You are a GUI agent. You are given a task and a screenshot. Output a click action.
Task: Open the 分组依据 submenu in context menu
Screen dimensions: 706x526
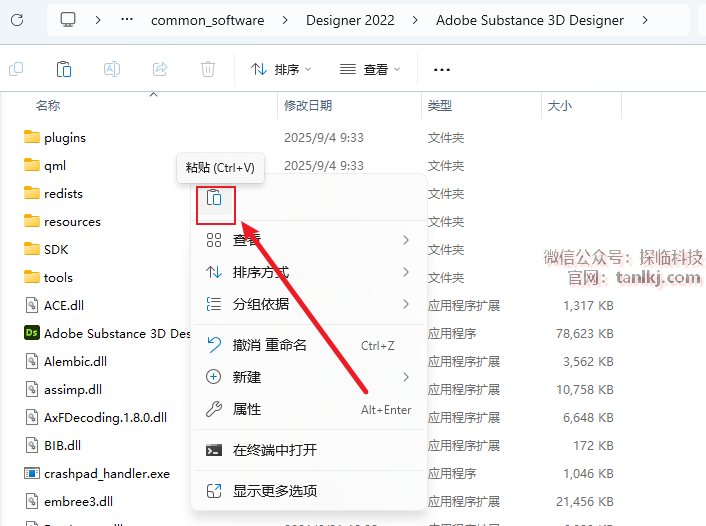pyautogui.click(x=308, y=304)
